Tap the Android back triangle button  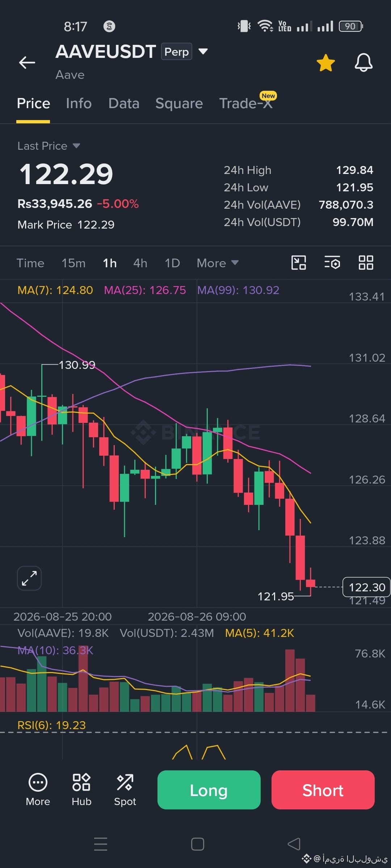[294, 844]
